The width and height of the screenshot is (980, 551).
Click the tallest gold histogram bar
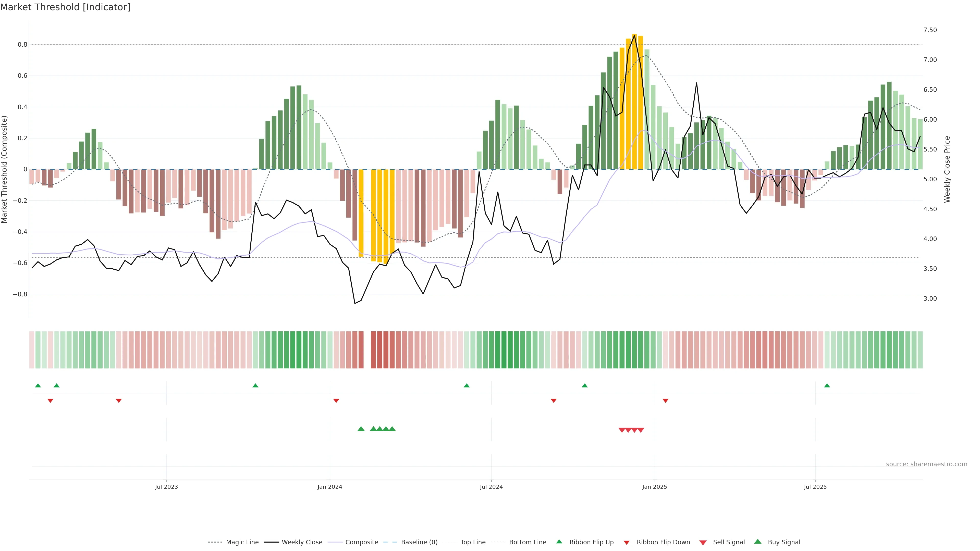coord(634,102)
